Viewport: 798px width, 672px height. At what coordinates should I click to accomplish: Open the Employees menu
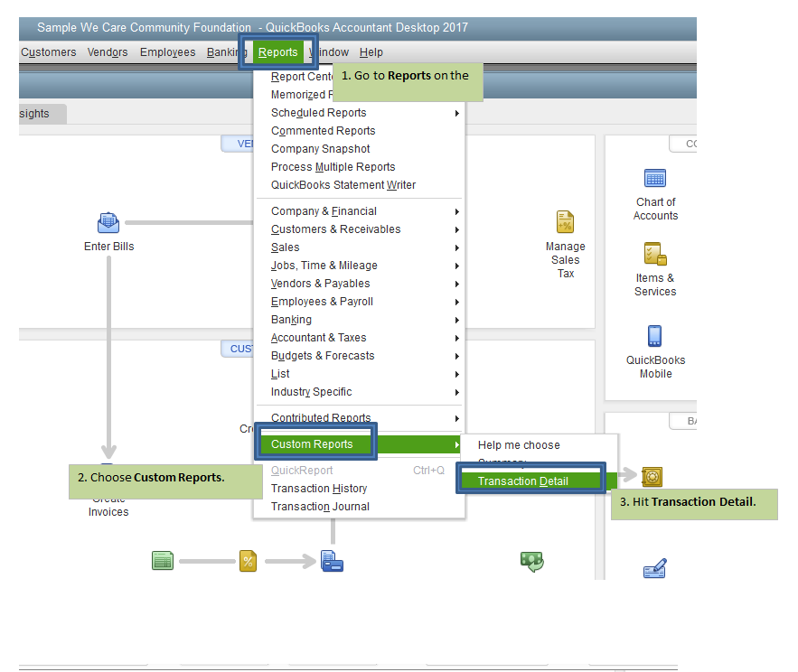tap(167, 52)
